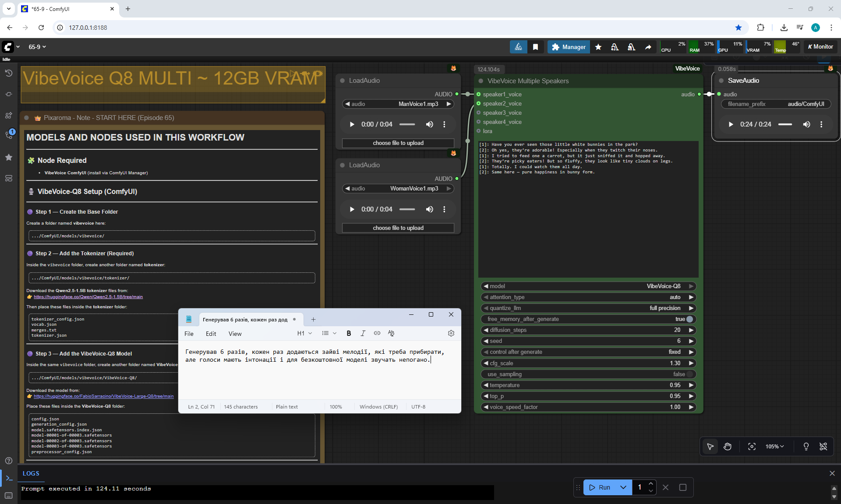Image resolution: width=841 pixels, height=504 pixels.
Task: Open the 65-9 workflow name dropdown
Action: tap(37, 47)
